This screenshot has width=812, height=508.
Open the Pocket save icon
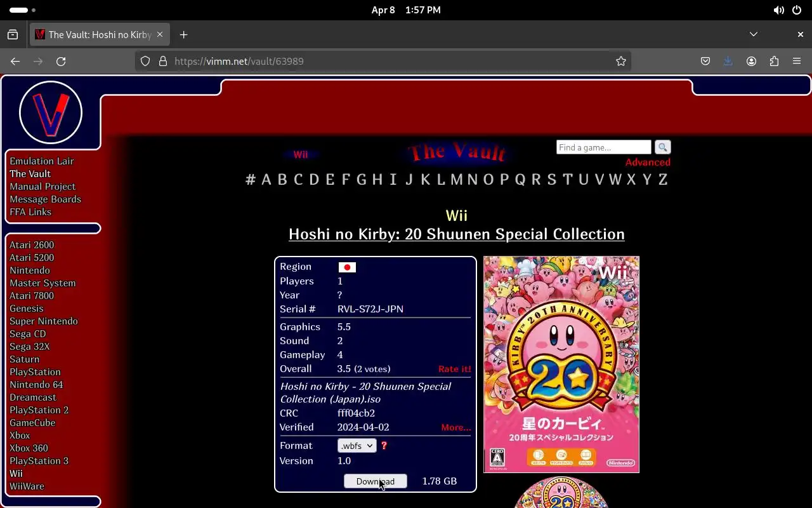click(705, 61)
